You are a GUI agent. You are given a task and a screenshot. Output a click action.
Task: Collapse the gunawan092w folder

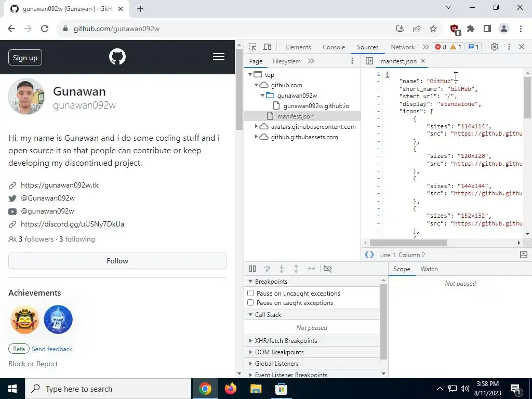coord(262,96)
